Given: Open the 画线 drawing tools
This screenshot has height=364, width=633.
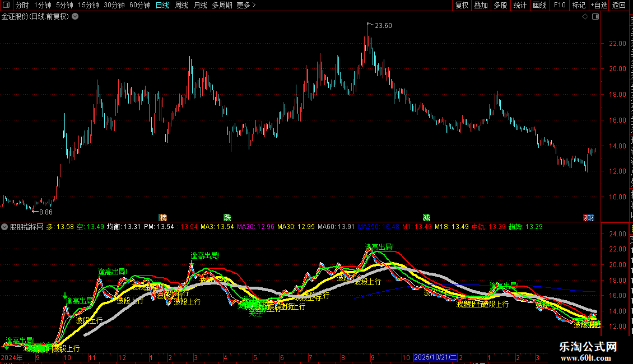Looking at the screenshot, I should click(539, 5).
